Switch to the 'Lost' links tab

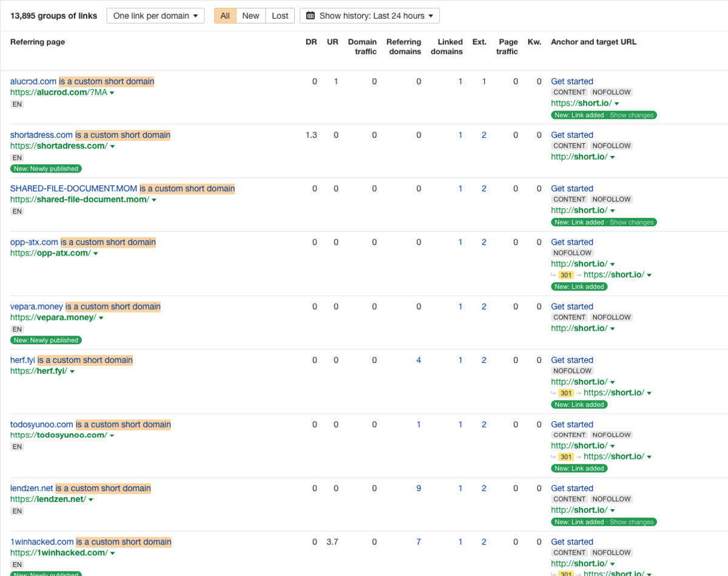(280, 16)
